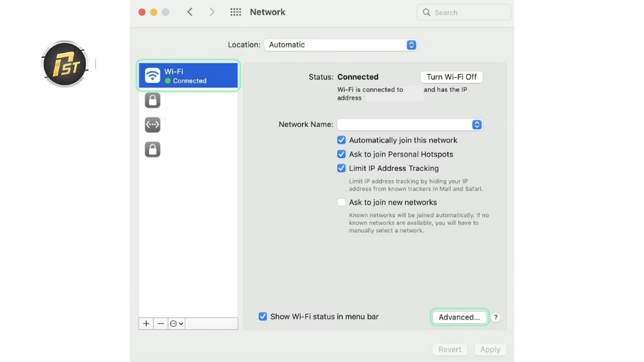Viewport: 644px width, 362px height.
Task: Click the Connected status text
Action: coord(358,77)
